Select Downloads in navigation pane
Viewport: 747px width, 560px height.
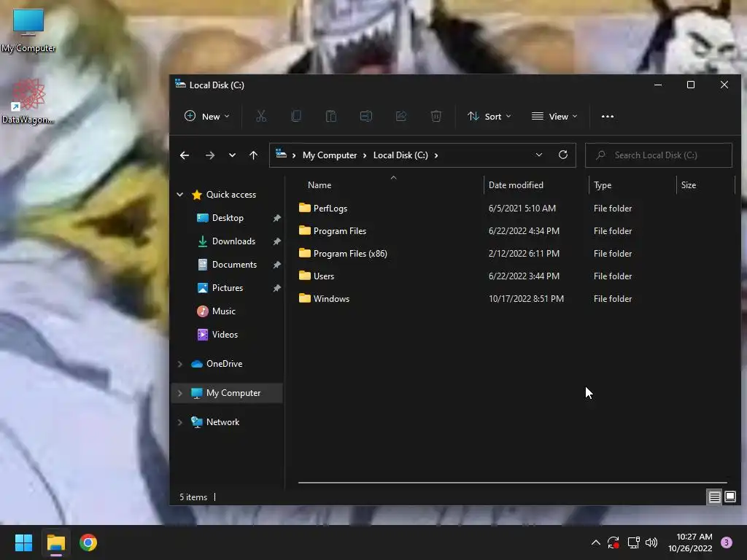[x=233, y=241]
